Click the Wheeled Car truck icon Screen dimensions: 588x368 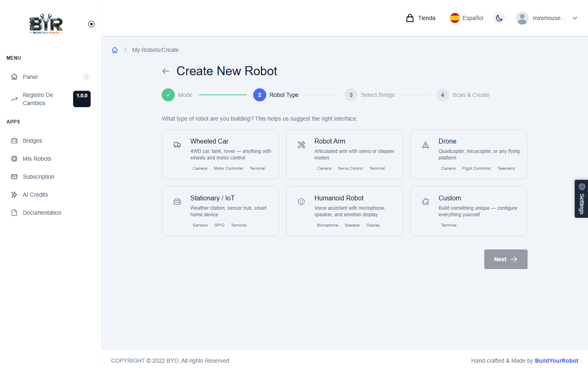(177, 145)
